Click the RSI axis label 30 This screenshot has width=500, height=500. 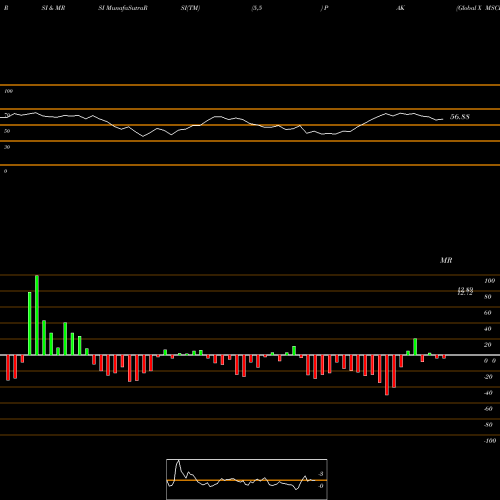tap(7, 147)
